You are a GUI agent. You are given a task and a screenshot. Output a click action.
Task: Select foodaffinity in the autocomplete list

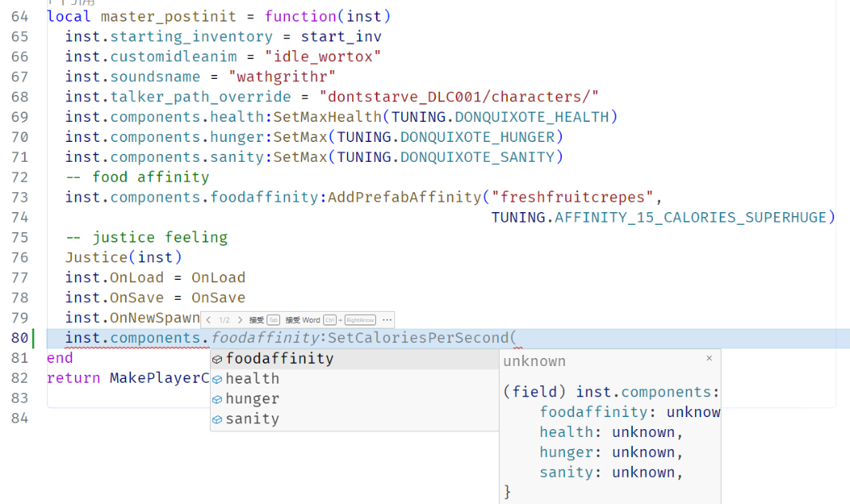[279, 359]
